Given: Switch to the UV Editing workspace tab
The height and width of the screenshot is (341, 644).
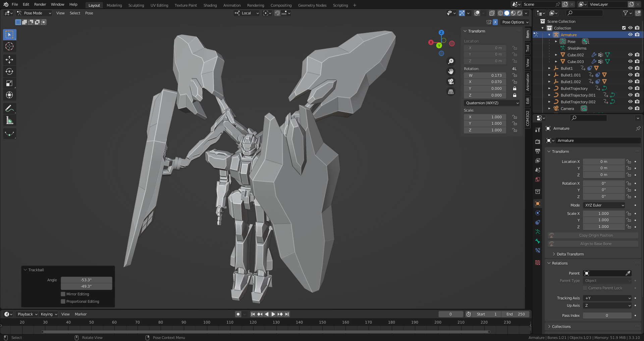Looking at the screenshot, I should pyautogui.click(x=159, y=5).
